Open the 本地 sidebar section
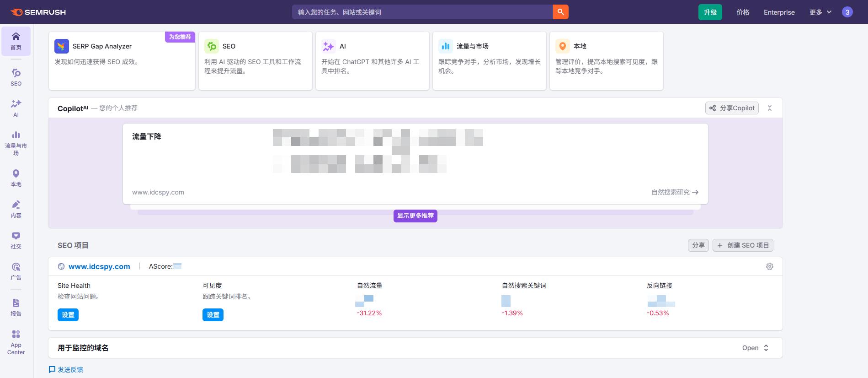868x378 pixels. coord(16,178)
